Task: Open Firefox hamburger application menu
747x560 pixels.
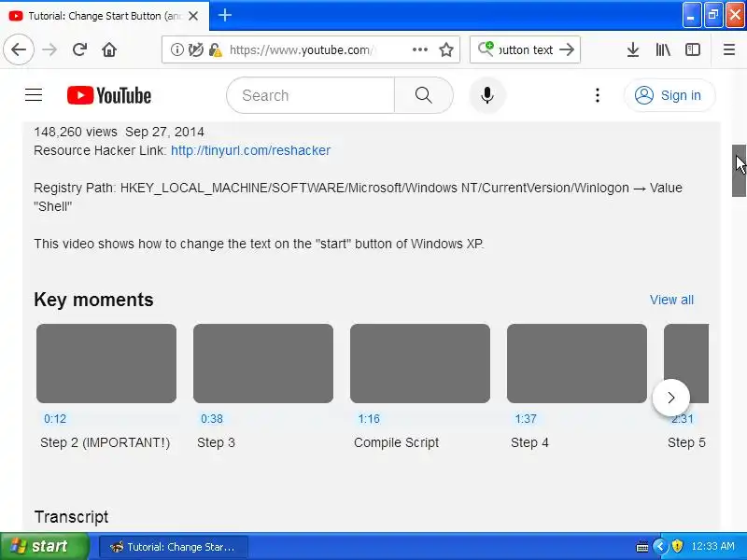Action: click(729, 49)
